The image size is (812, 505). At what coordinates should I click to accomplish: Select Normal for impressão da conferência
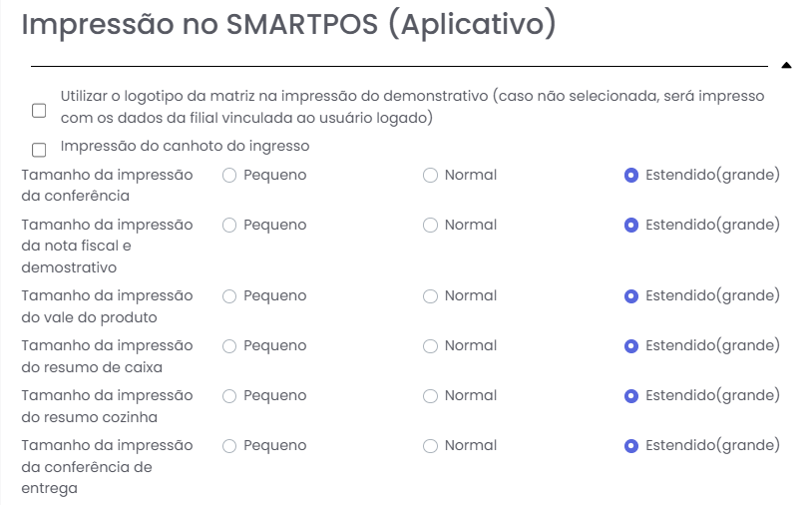pyautogui.click(x=431, y=176)
